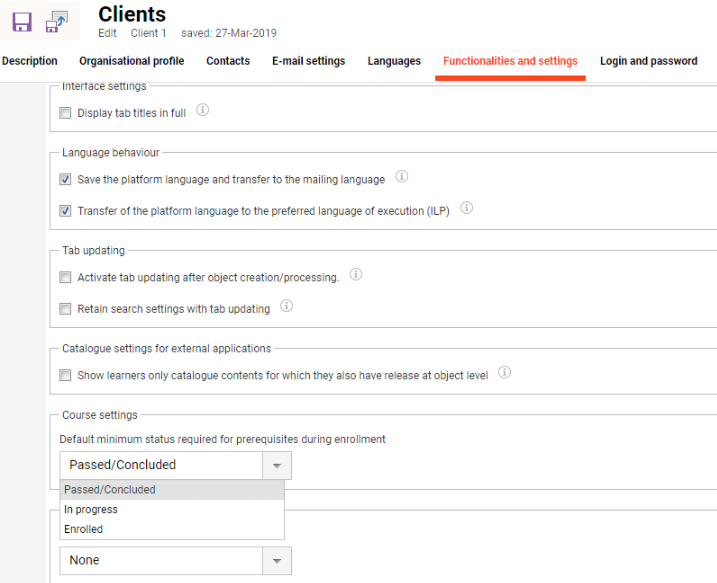The height and width of the screenshot is (583, 717).
Task: Toggle Show learners only catalogue contents checkbox
Action: point(66,376)
